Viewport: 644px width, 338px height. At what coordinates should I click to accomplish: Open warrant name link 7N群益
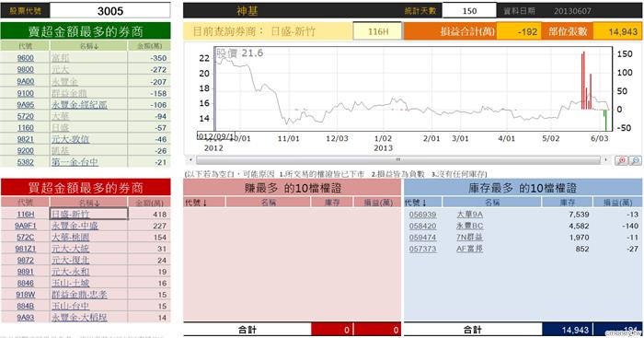(469, 238)
